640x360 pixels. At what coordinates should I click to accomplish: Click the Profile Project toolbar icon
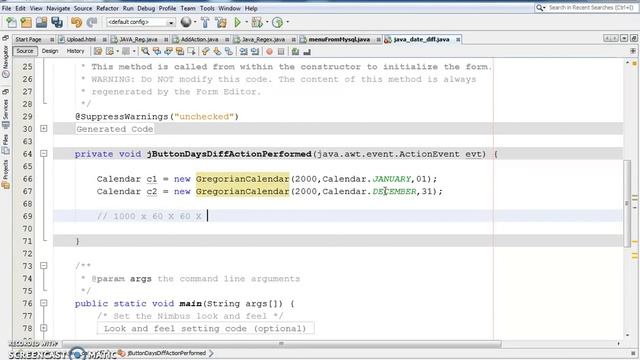(x=278, y=22)
